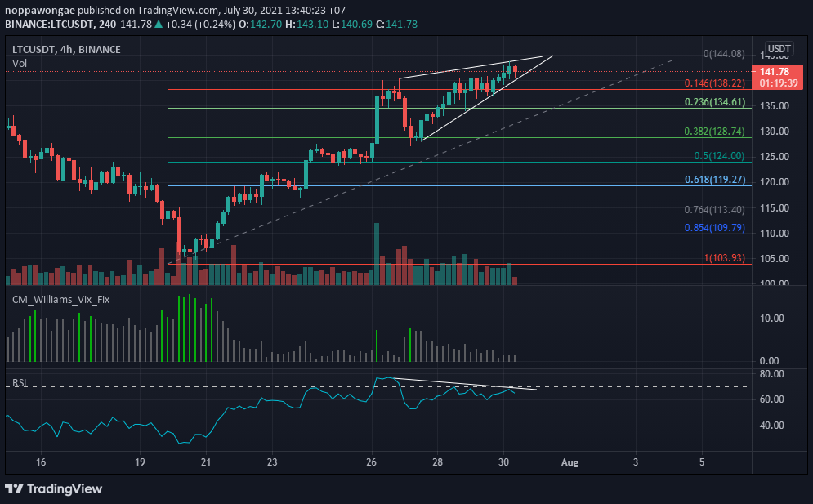Click the Fibonacci level 0(144.08) label
The width and height of the screenshot is (813, 504).
click(724, 54)
